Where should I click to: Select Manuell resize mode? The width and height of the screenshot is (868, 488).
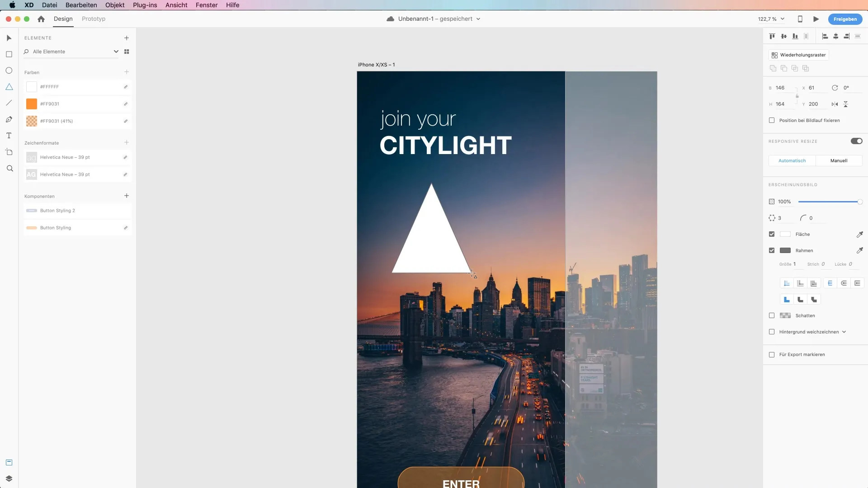coord(839,160)
